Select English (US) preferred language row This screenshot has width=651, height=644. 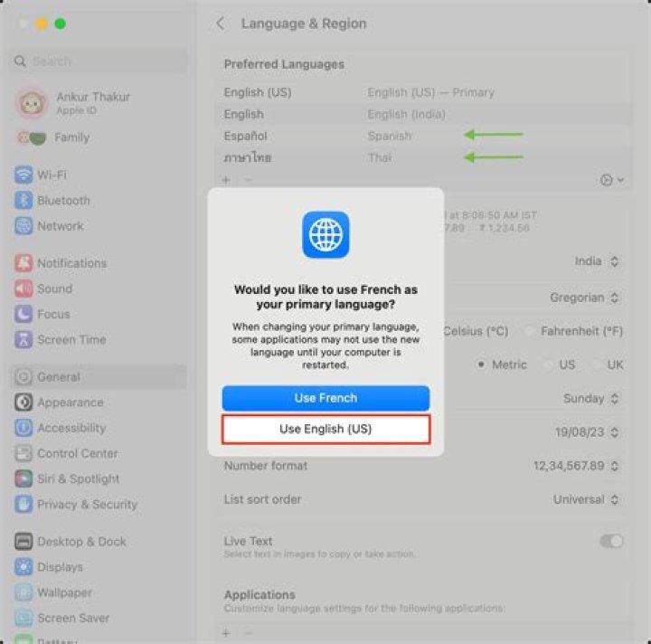coord(423,92)
